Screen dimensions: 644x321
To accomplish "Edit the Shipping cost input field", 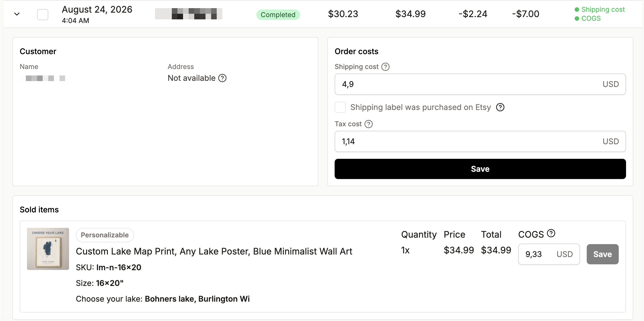I will click(480, 84).
